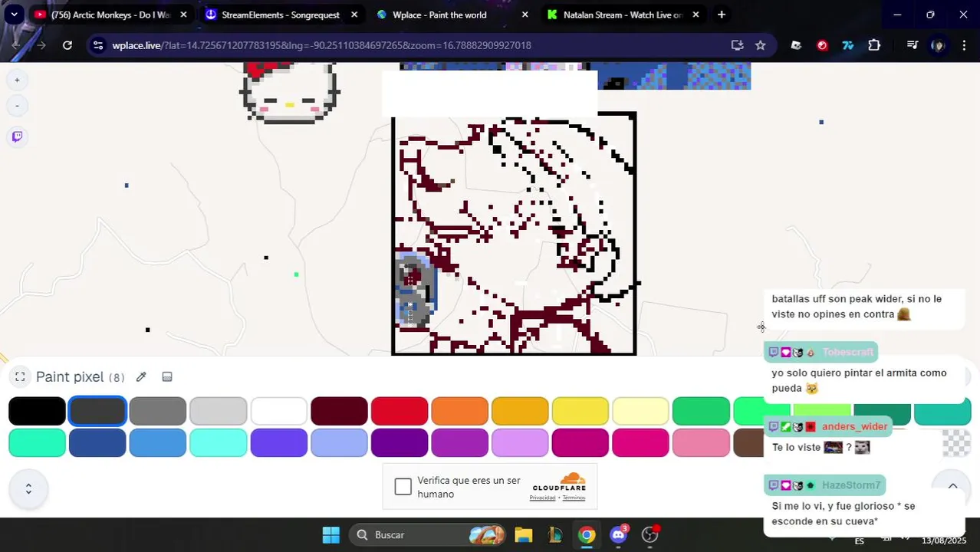Open the Twitch icon on the map sidebar

17,137
